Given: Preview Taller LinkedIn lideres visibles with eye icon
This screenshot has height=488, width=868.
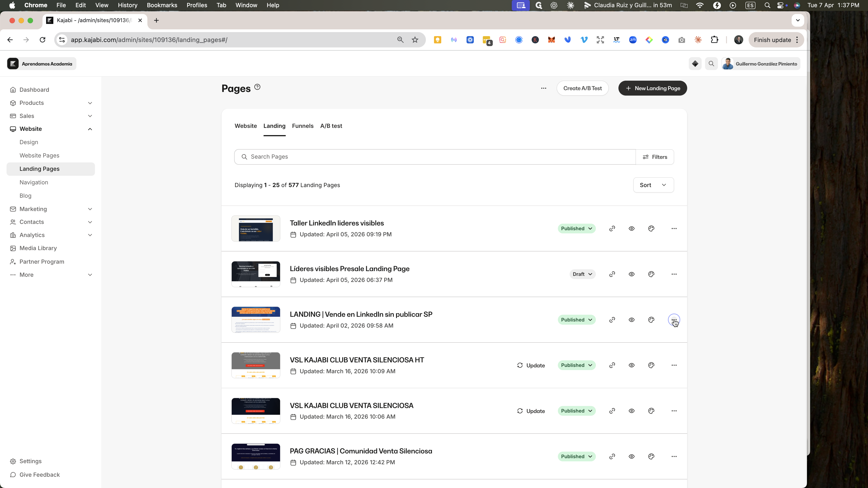Looking at the screenshot, I should tap(632, 229).
